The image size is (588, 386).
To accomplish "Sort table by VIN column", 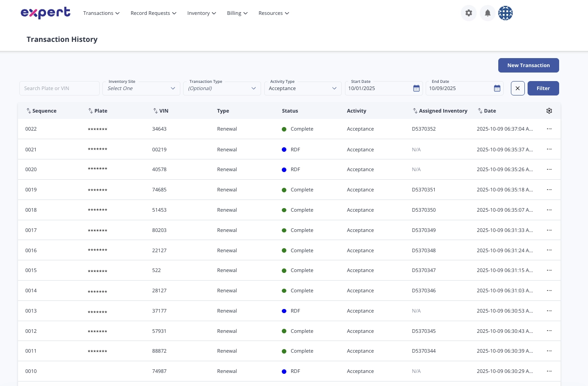I will (161, 111).
